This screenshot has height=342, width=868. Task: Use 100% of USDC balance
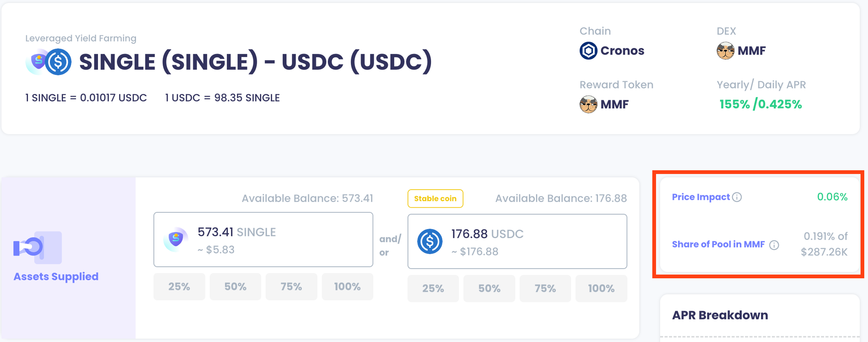pos(601,289)
